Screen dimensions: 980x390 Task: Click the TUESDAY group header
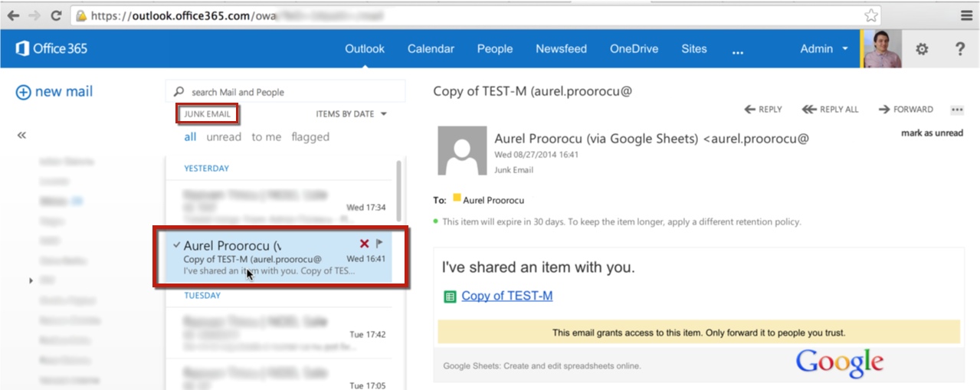tap(202, 295)
